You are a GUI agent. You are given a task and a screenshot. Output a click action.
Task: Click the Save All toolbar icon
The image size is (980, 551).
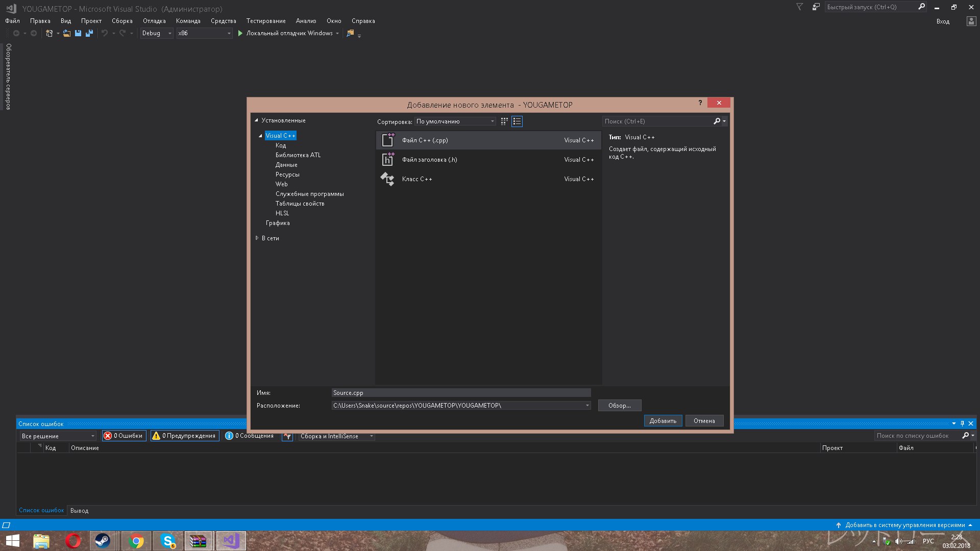pos(89,33)
